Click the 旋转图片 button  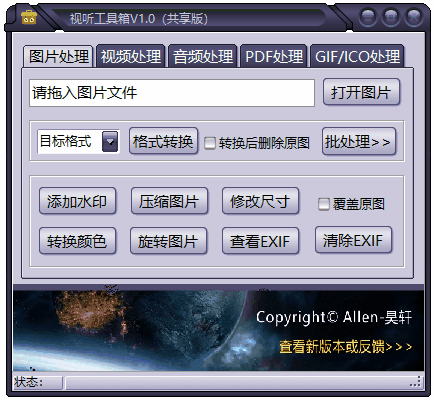[169, 241]
